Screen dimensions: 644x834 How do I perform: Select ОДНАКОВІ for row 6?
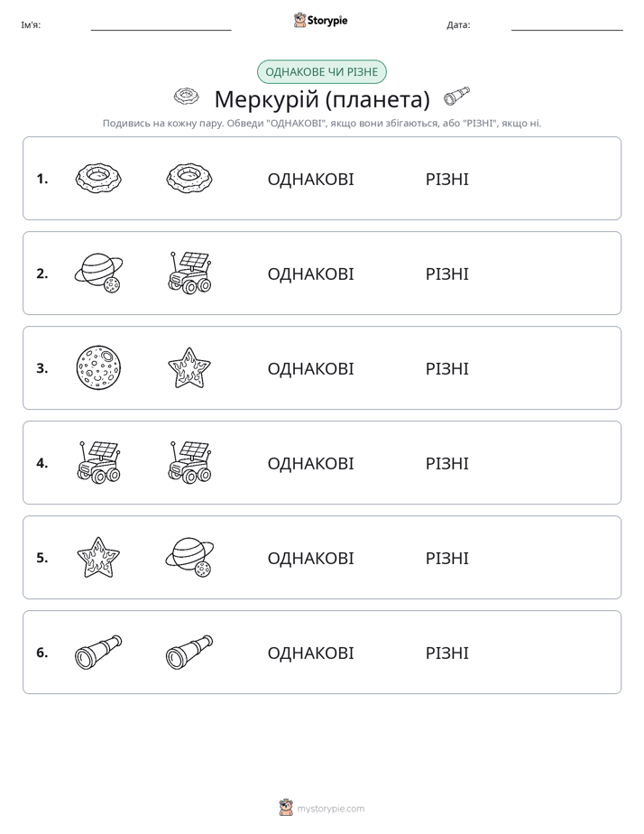[x=310, y=653]
